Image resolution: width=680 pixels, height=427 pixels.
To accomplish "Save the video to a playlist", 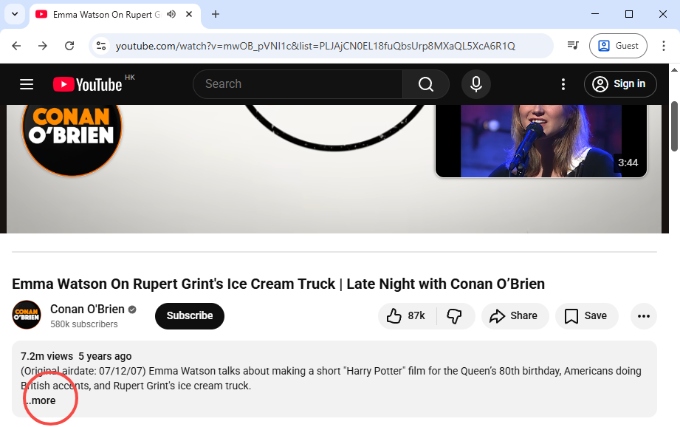I will [x=586, y=316].
